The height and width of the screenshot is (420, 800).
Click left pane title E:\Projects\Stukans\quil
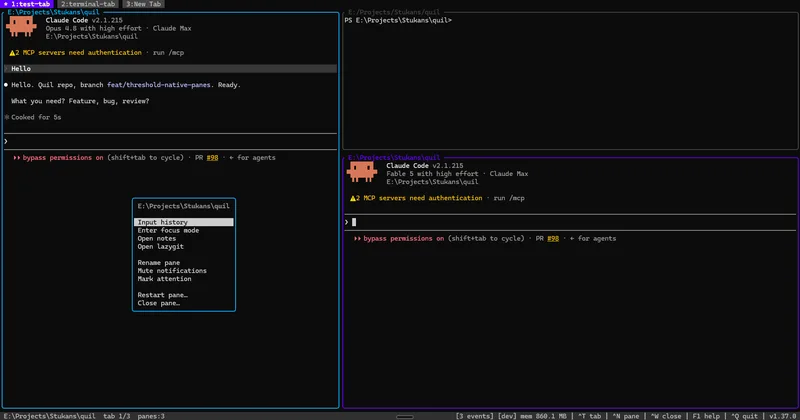tap(53, 12)
